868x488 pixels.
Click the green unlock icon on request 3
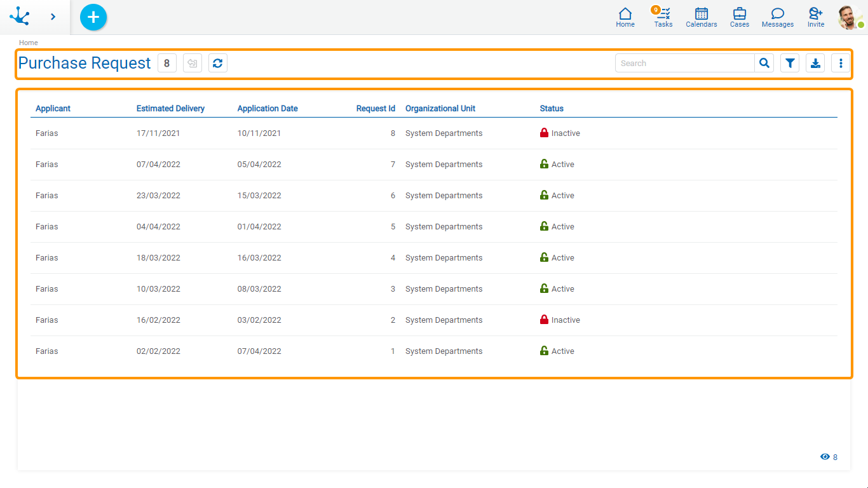click(x=544, y=288)
